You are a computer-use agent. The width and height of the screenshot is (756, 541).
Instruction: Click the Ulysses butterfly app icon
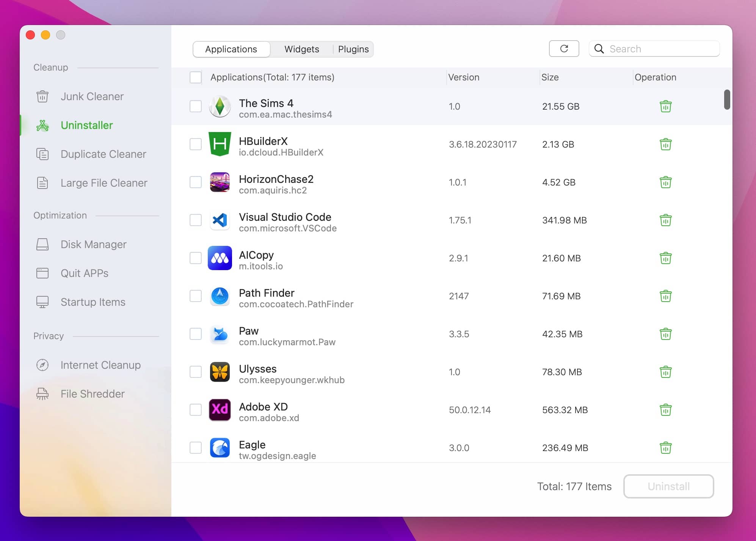pos(220,372)
